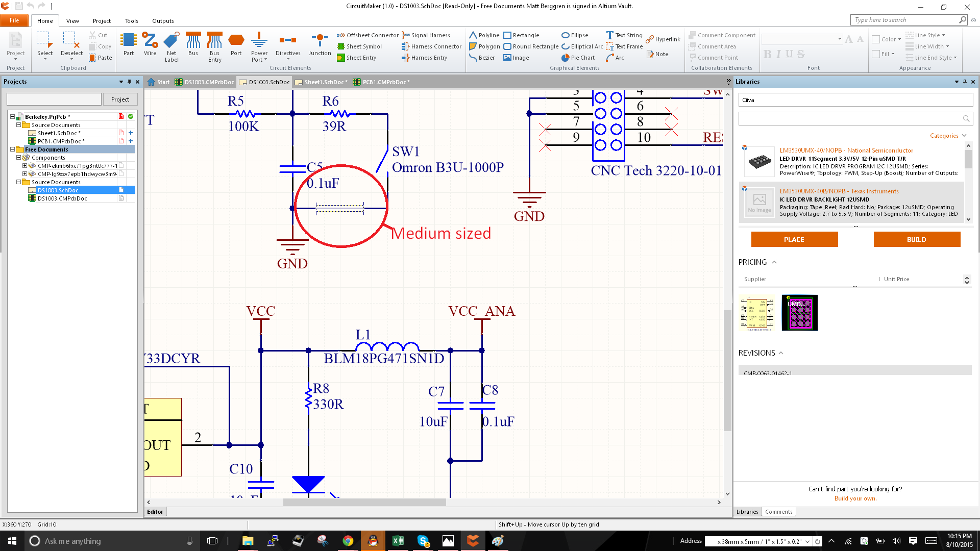Click the PLACE button in Libraries
Viewport: 980px width, 551px height.
[x=794, y=239]
